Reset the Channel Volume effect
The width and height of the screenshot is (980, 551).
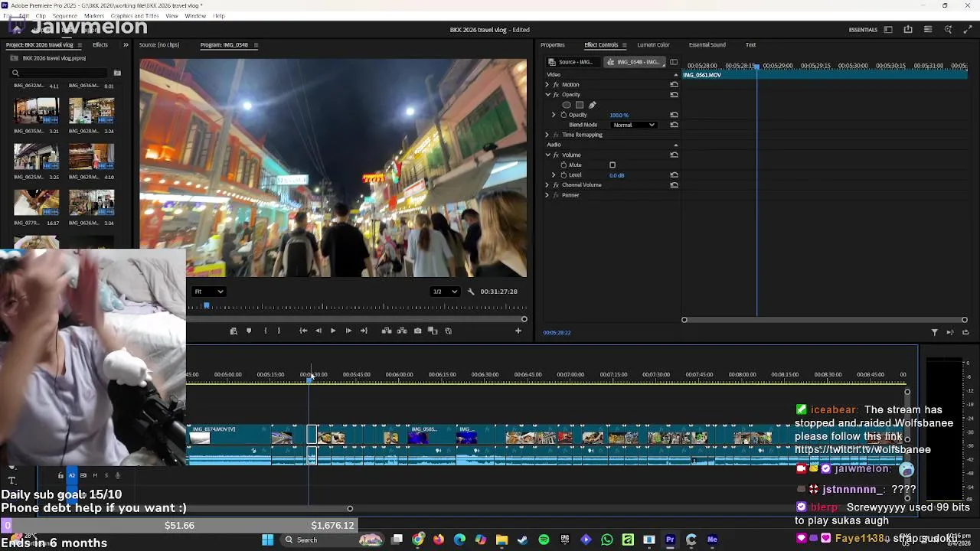674,184
